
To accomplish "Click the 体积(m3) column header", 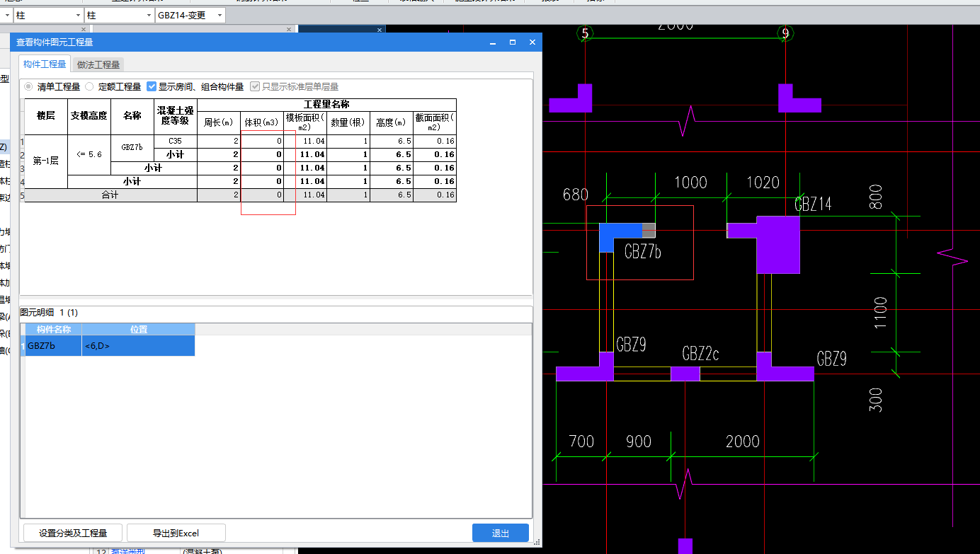I will click(262, 122).
